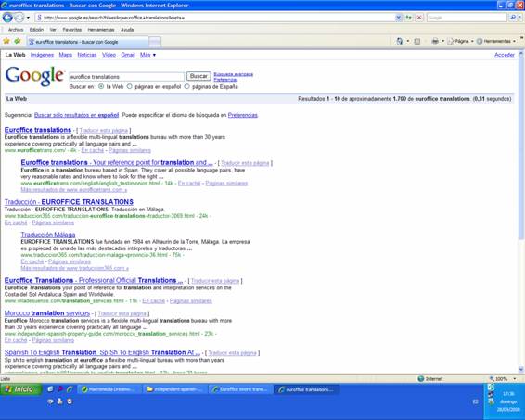Viewport: 525px width, 420px height.
Task: Click the Google logo
Action: tap(34, 76)
